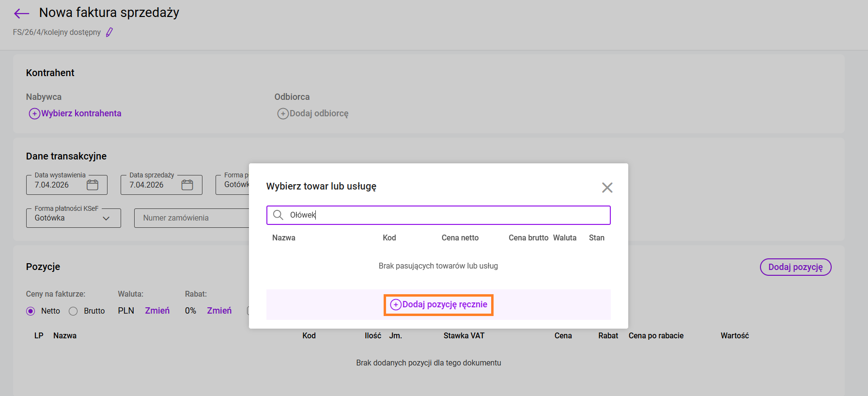The image size is (868, 396).
Task: Click Zmień link next to 0% discount
Action: pos(219,311)
